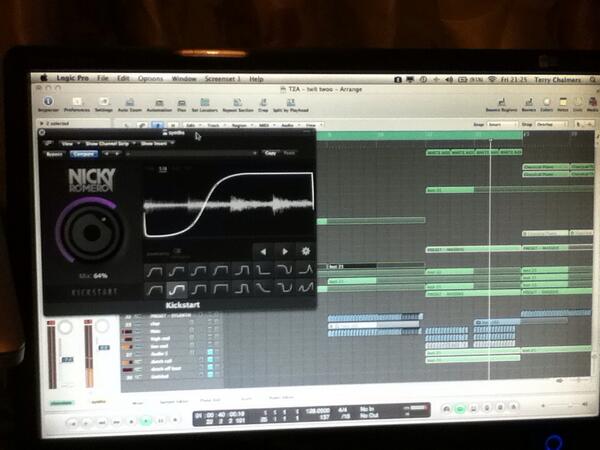Click the left channel strip fader
Viewport: 600px width, 450px height.
[68, 359]
